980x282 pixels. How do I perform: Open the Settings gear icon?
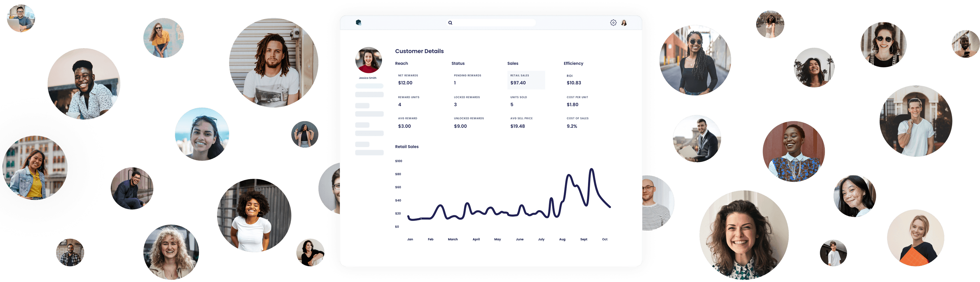tap(613, 22)
